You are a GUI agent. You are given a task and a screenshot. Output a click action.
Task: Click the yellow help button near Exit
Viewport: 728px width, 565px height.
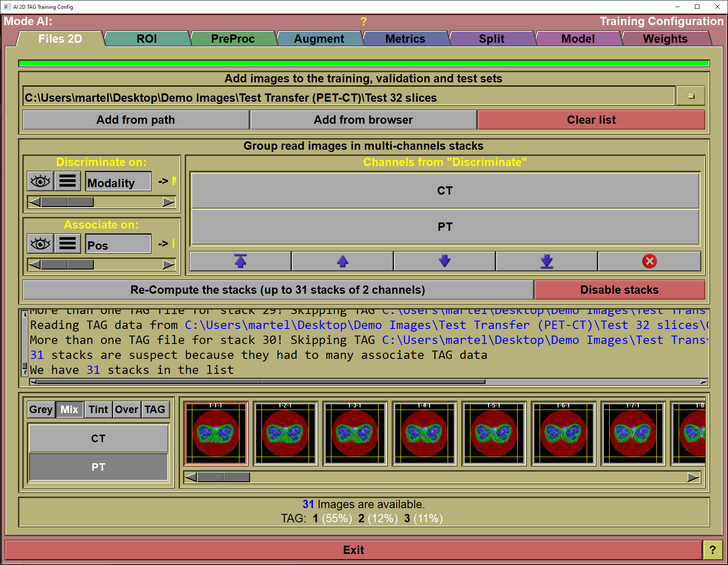click(713, 550)
